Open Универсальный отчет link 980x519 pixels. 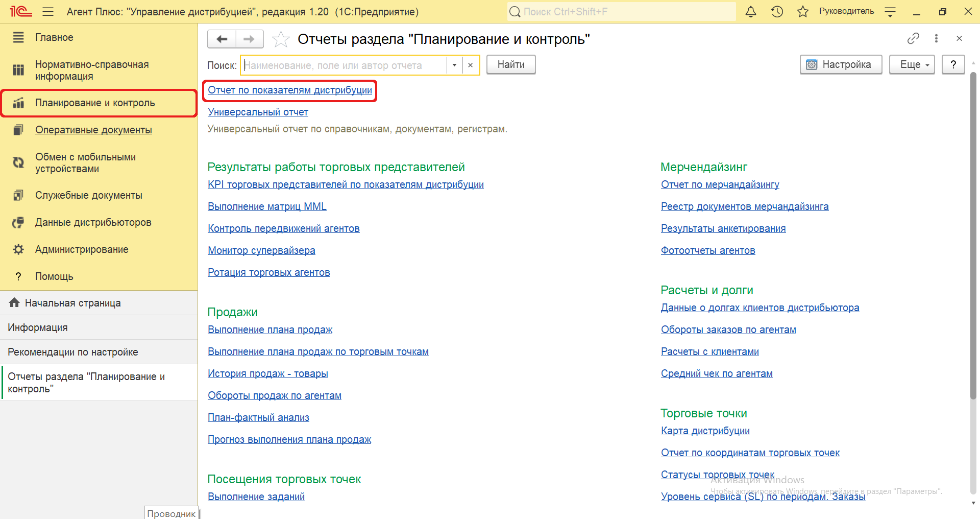point(258,112)
